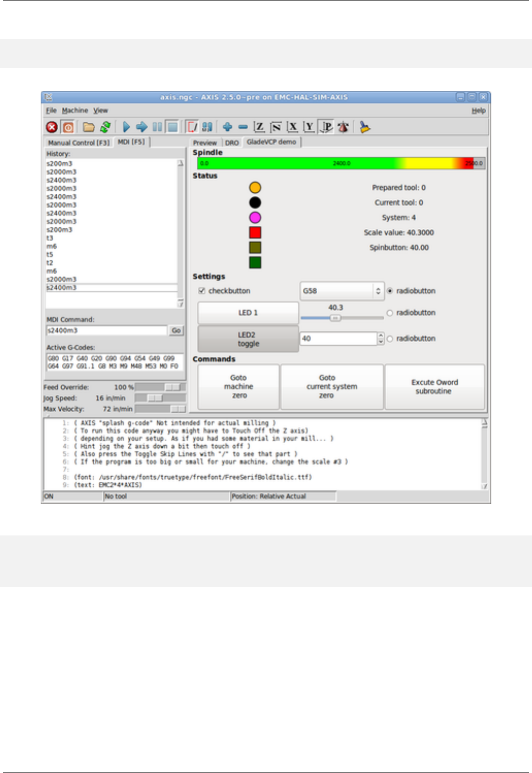Click Position: Relative Actual status entry
The height and width of the screenshot is (773, 532).
[x=283, y=496]
